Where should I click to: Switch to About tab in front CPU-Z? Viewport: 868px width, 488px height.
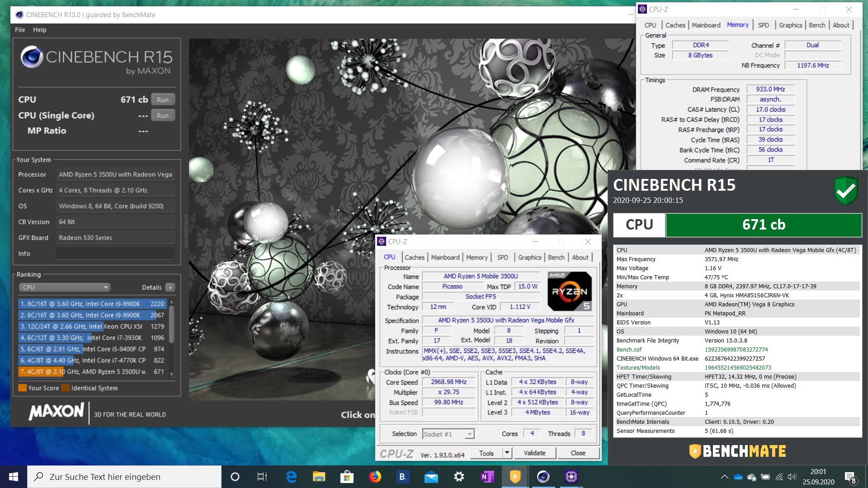[580, 258]
